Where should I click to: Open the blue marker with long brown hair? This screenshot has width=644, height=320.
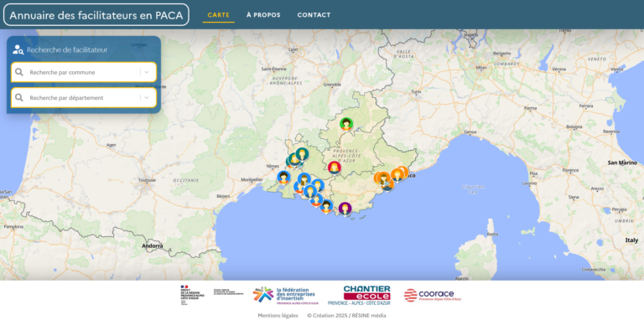click(304, 179)
